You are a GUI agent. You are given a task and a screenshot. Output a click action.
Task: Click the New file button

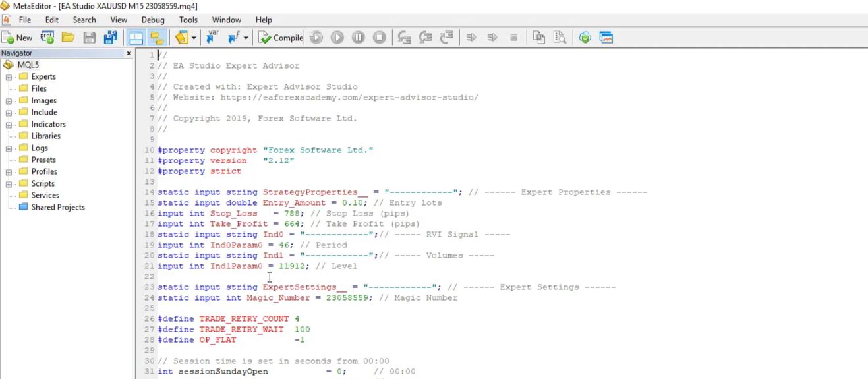coord(17,38)
